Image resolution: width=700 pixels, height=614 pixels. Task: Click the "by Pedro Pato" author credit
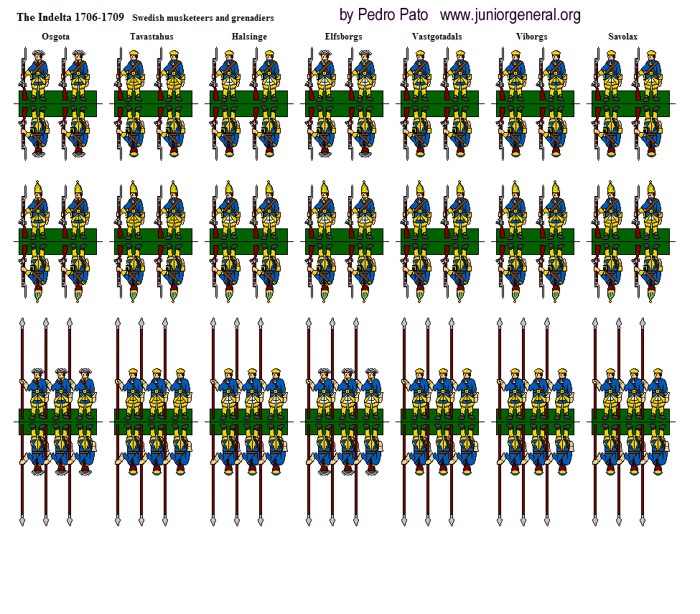(x=383, y=14)
